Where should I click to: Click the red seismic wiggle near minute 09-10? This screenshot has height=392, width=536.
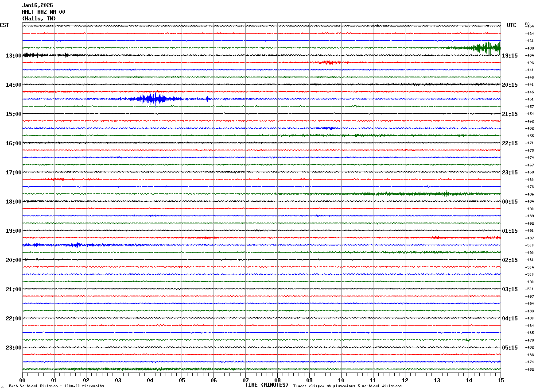tap(328, 62)
